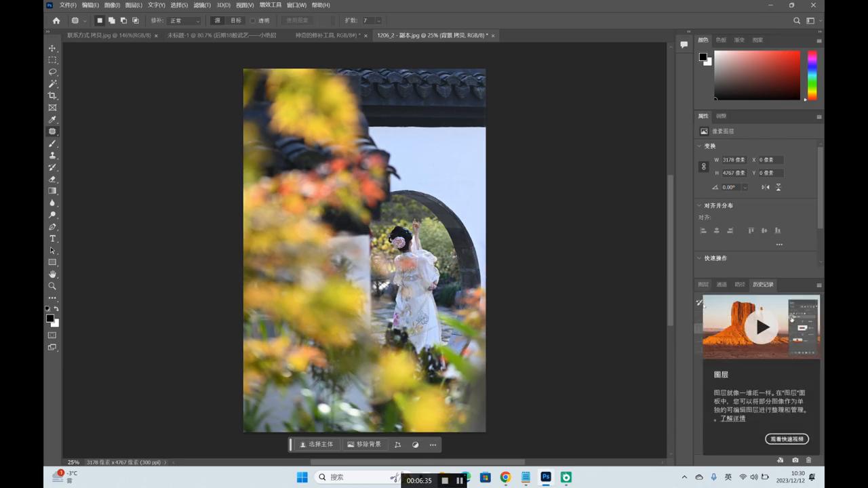Select the Eraser tool
This screenshot has width=868, height=488.
52,179
